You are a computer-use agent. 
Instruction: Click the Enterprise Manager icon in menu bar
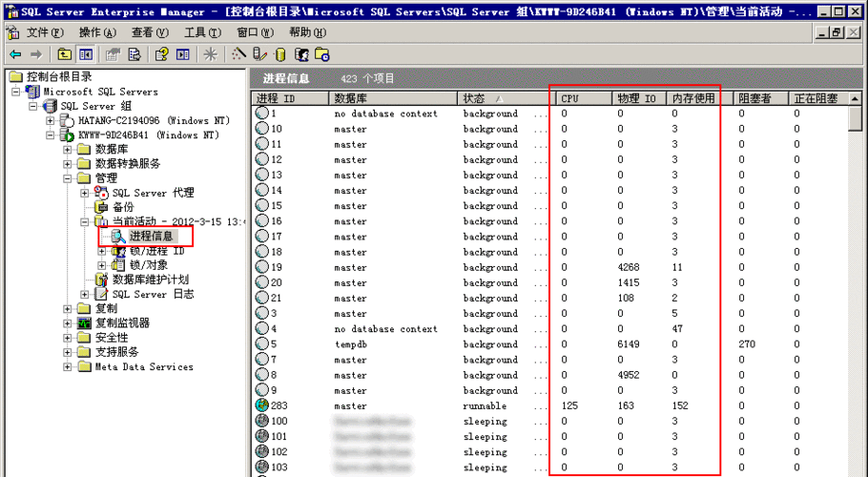coord(12,32)
